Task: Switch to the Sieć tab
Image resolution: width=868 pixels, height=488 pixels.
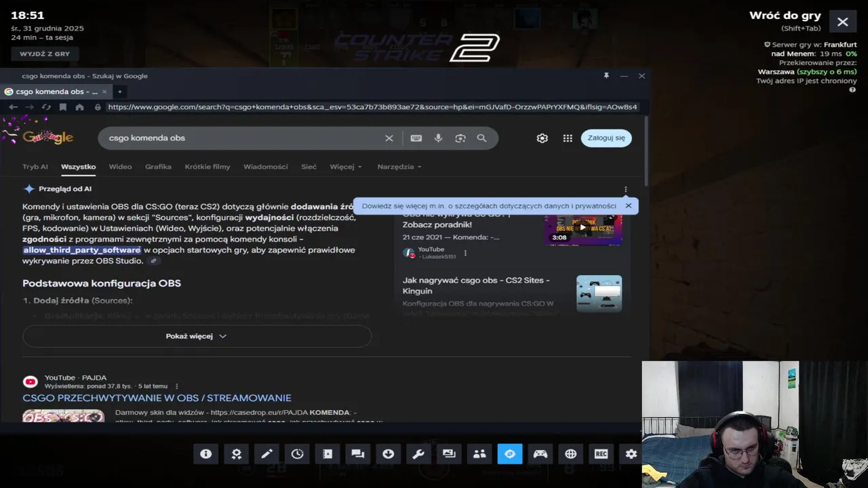Action: pos(309,167)
